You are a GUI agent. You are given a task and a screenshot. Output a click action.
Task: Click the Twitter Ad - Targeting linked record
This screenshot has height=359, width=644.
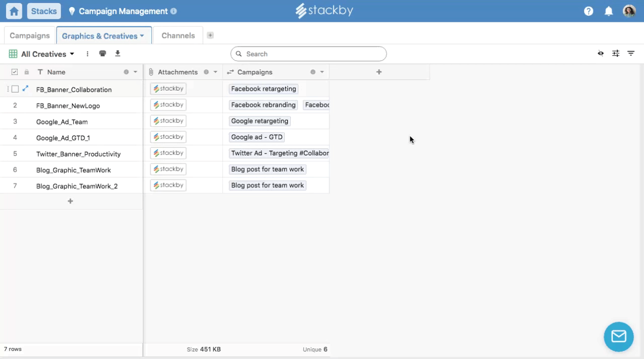[x=279, y=153]
